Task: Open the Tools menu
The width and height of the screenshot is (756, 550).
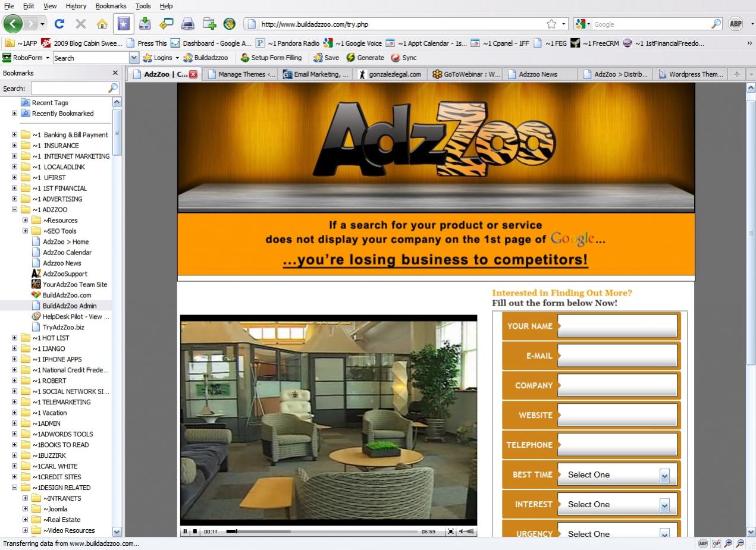Action: coord(143,6)
